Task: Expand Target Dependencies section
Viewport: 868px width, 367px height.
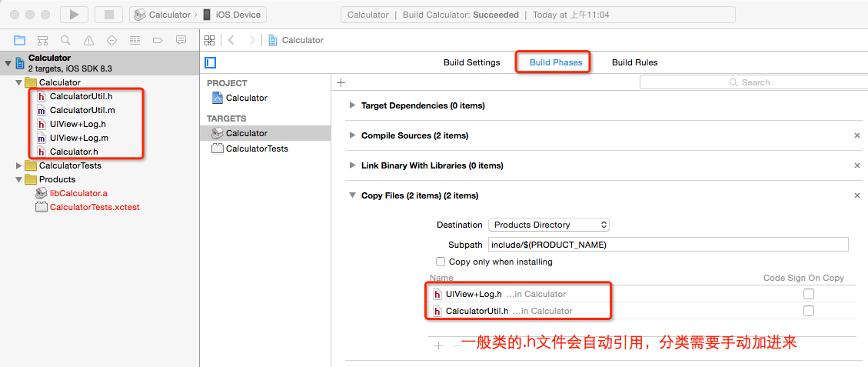Action: pyautogui.click(x=352, y=105)
